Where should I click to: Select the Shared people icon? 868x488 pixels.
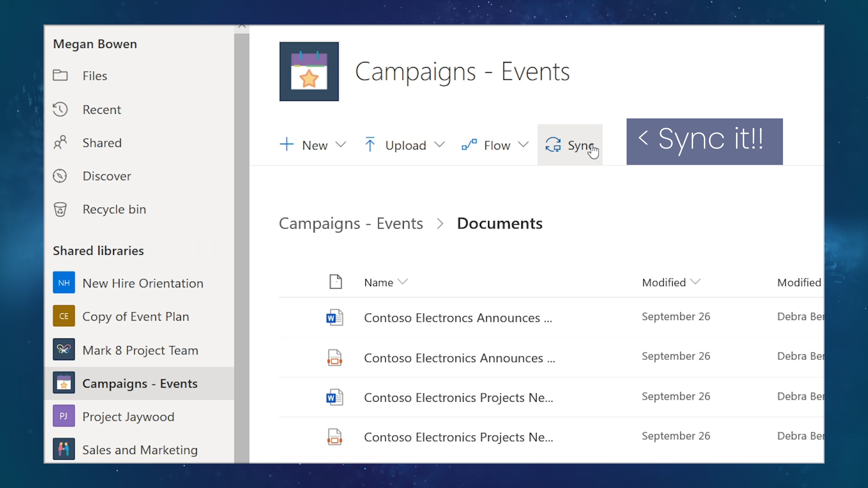tap(60, 142)
